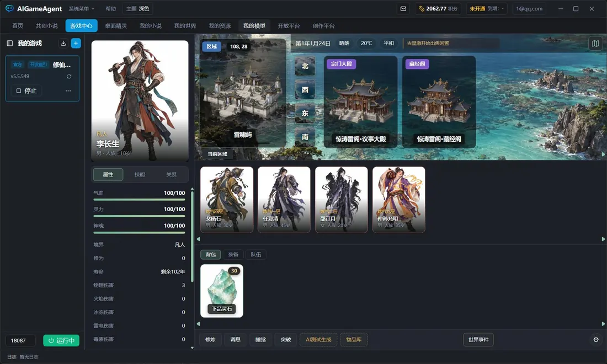This screenshot has width=607, height=364.
Task: Select the 仲孙允明 character card
Action: coord(399,200)
